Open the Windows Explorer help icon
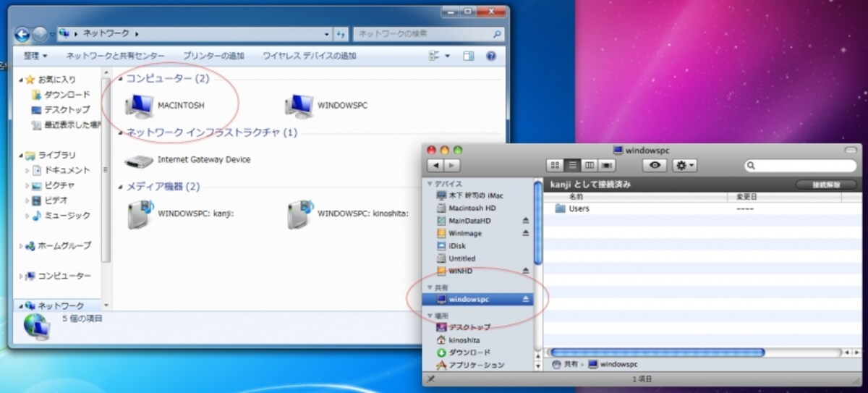868x393 pixels. (x=490, y=56)
